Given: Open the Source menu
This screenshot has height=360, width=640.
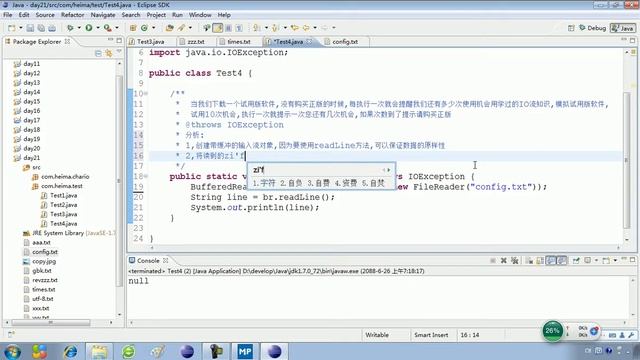Looking at the screenshot, I should [45, 15].
